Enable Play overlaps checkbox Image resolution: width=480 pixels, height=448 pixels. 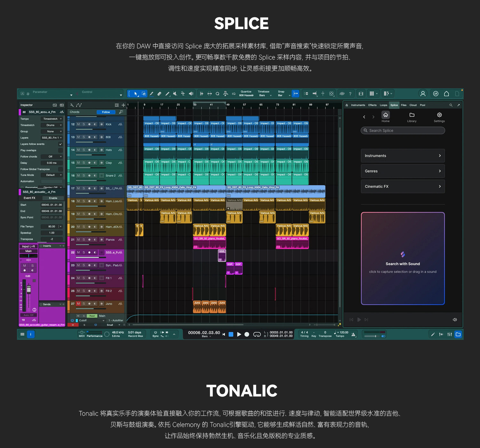60,150
